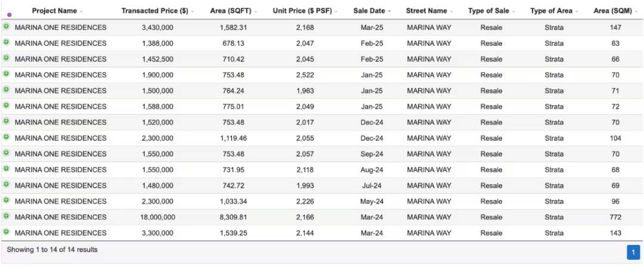Viewport: 644px width, 267px height.
Task: Go to page 1 pagination button
Action: (633, 252)
